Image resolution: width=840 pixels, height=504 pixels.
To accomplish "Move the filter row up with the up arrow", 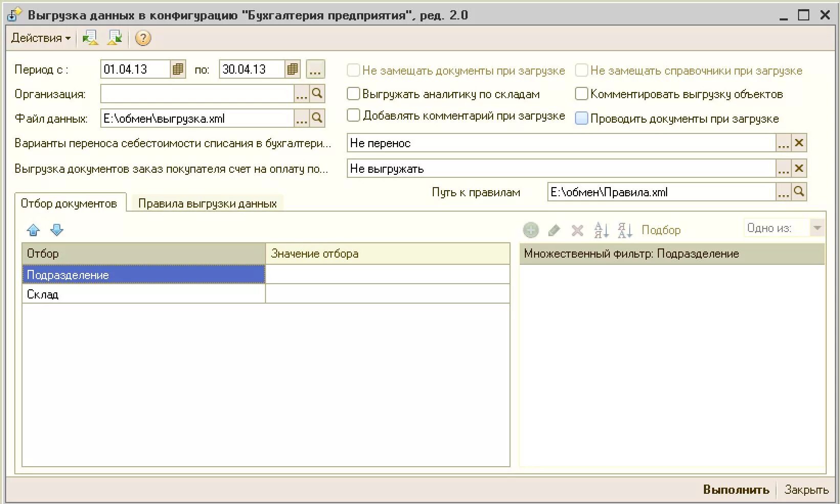I will [33, 230].
